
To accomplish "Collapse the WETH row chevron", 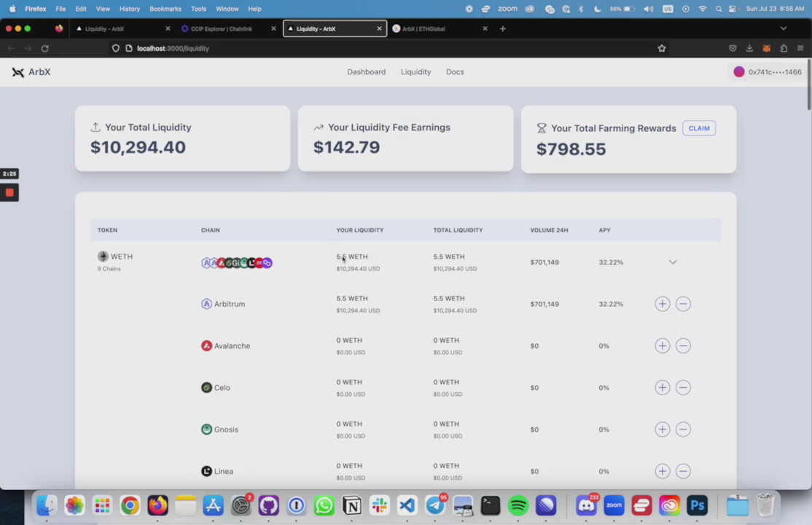I will tap(672, 262).
